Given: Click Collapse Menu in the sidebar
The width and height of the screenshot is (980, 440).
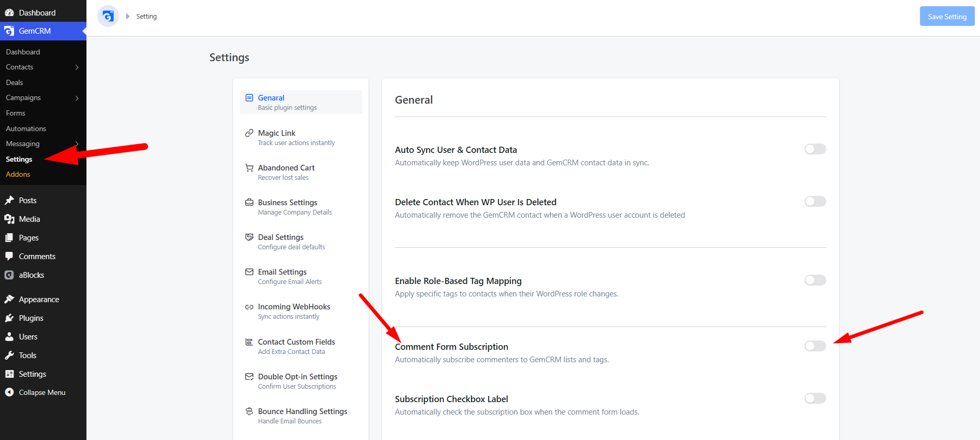Looking at the screenshot, I should [43, 392].
